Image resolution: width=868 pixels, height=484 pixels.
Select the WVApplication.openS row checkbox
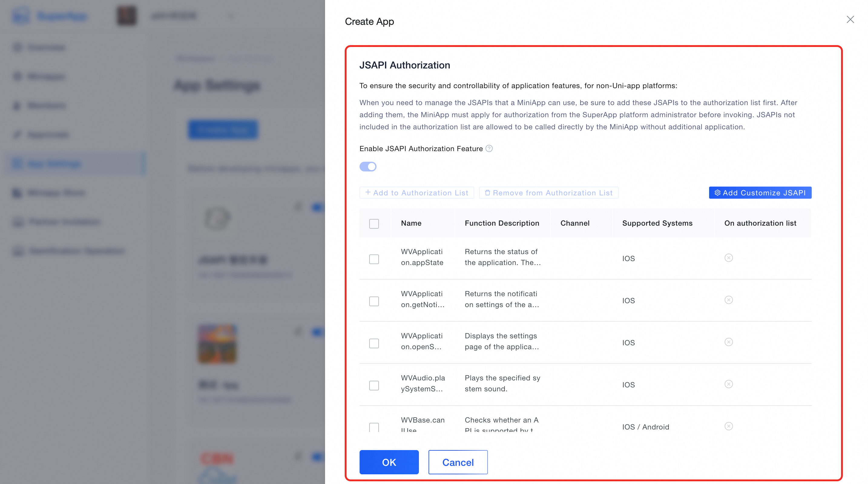pos(374,343)
